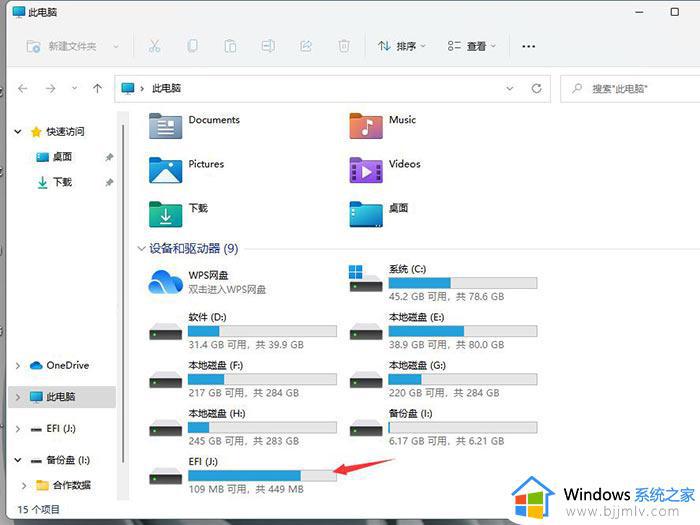Click the 31.4 GB 可用 text

217,345
